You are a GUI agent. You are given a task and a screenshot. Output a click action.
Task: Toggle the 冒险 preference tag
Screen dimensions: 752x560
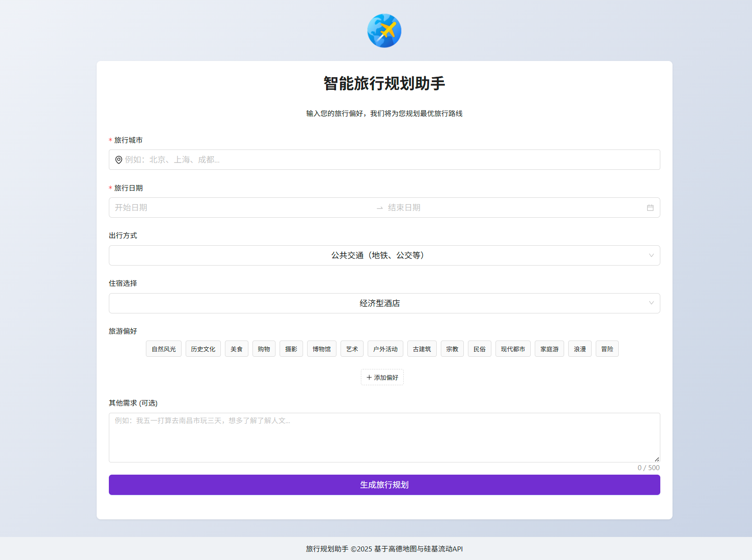607,349
